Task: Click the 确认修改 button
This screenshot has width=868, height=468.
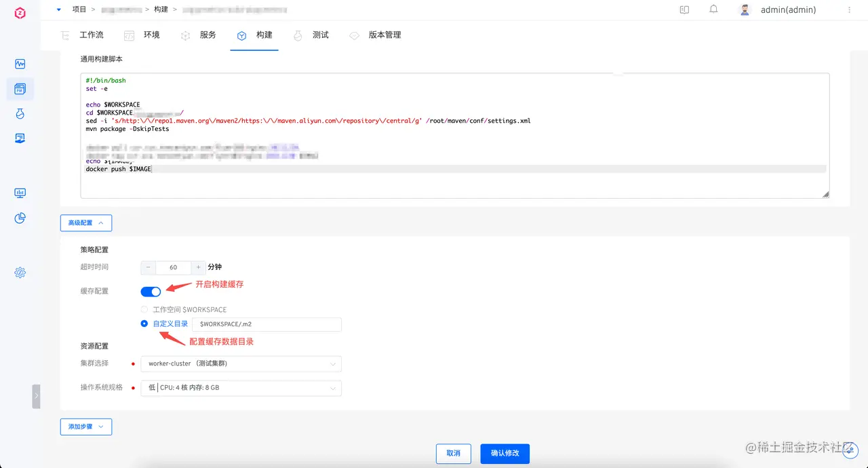Action: (505, 453)
